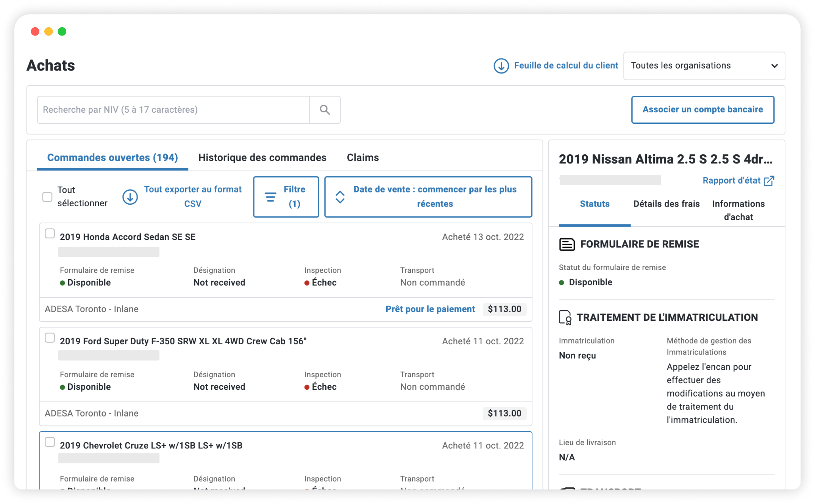The width and height of the screenshot is (815, 504).
Task: Click the Disponible status in Formulaire de remise panel
Action: click(585, 282)
